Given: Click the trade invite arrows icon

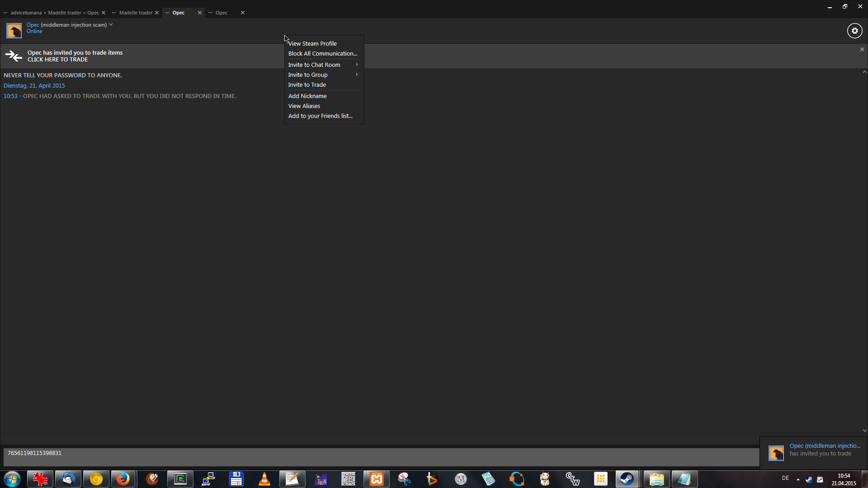Looking at the screenshot, I should click(14, 56).
